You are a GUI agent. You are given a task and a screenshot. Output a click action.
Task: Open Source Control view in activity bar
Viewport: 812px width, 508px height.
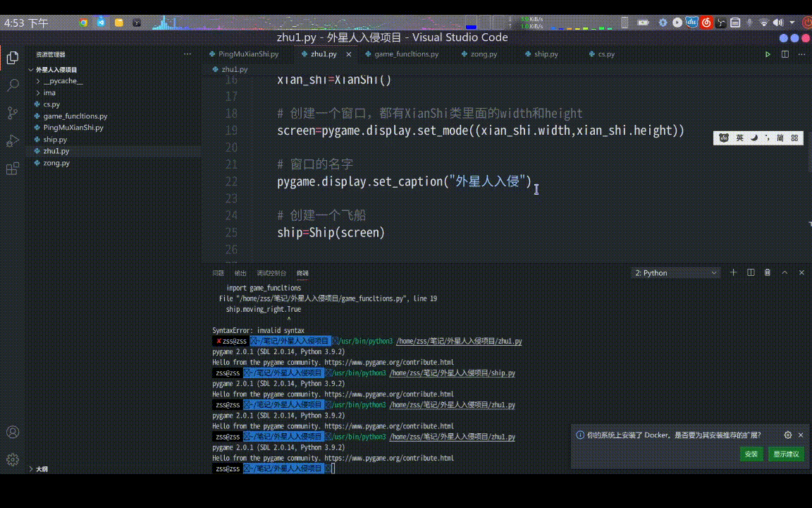point(13,113)
